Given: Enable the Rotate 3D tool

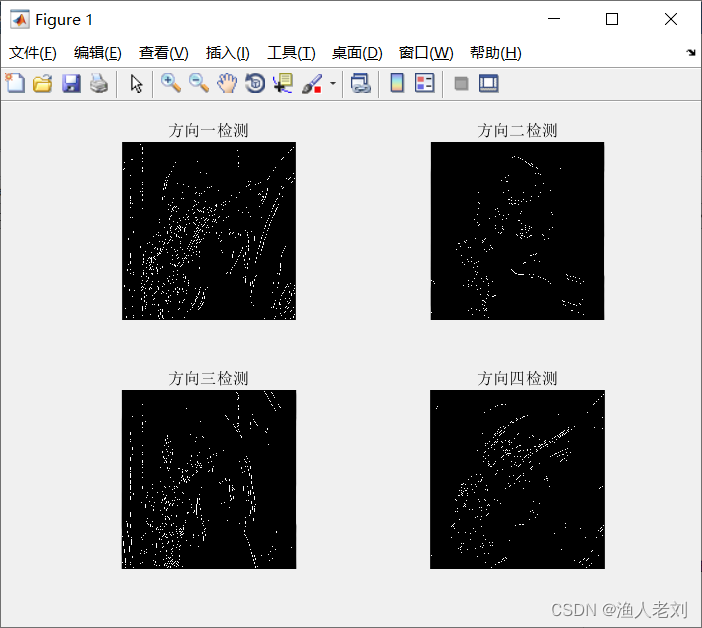Looking at the screenshot, I should tap(255, 83).
